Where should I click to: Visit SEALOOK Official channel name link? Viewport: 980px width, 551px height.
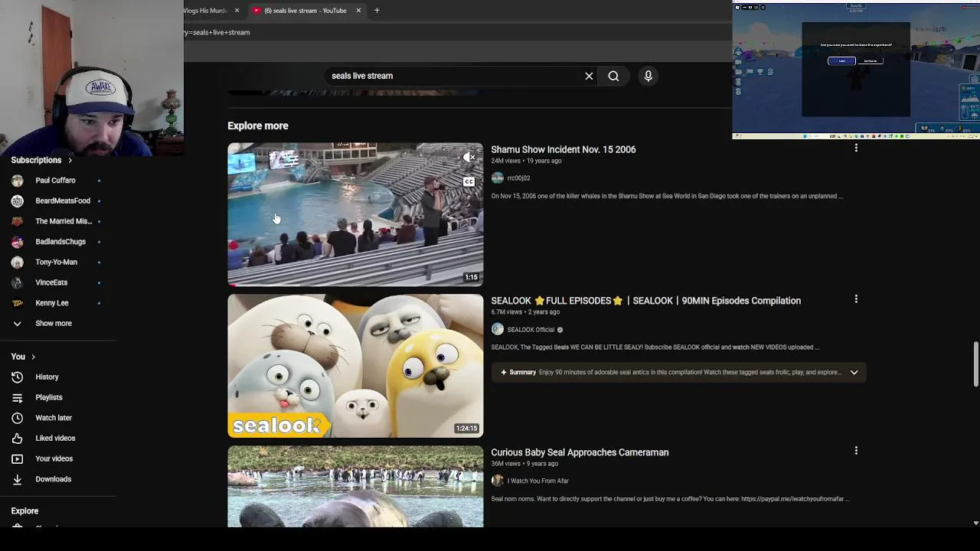tap(531, 330)
